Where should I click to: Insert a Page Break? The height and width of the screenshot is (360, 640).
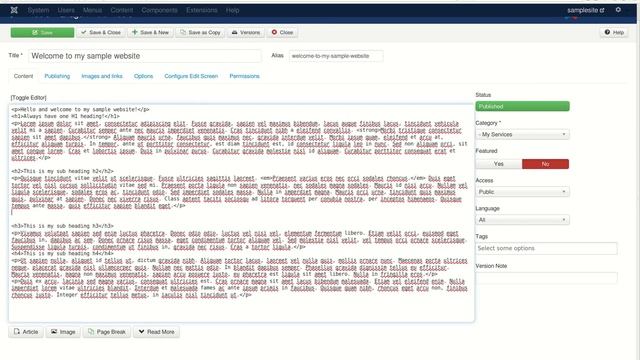(x=107, y=332)
